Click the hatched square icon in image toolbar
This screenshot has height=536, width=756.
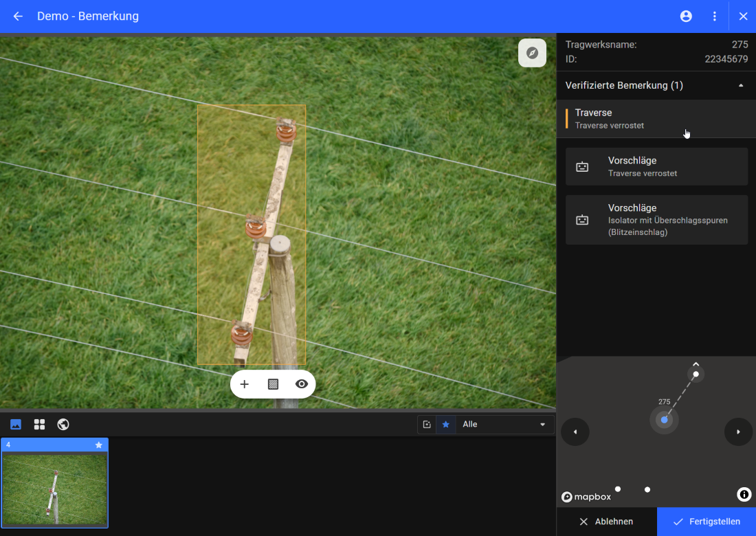click(x=273, y=384)
